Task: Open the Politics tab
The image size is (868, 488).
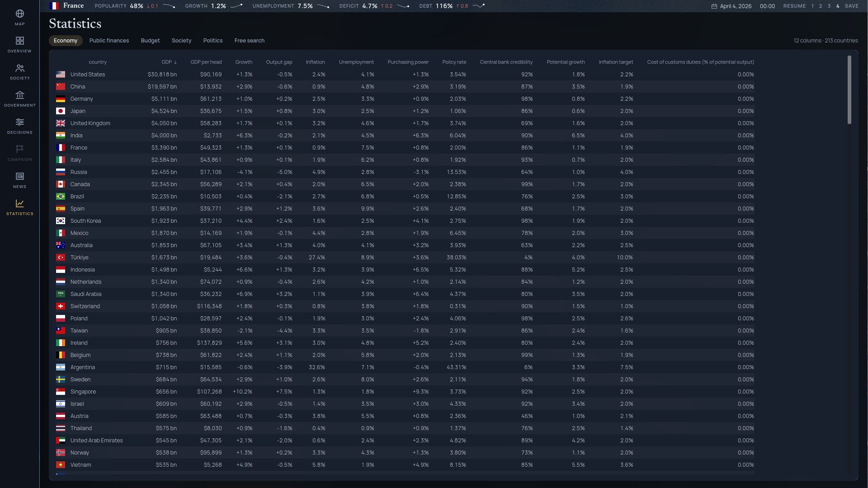Action: [x=212, y=41]
